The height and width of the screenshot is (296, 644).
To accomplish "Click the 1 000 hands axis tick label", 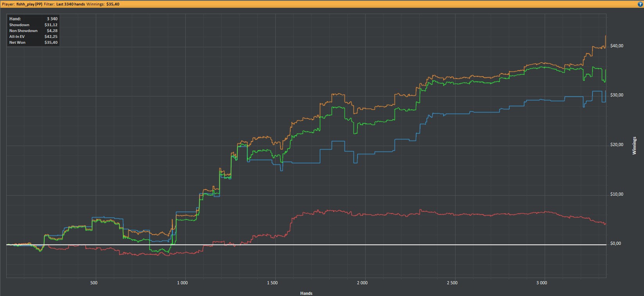I will click(x=182, y=283).
